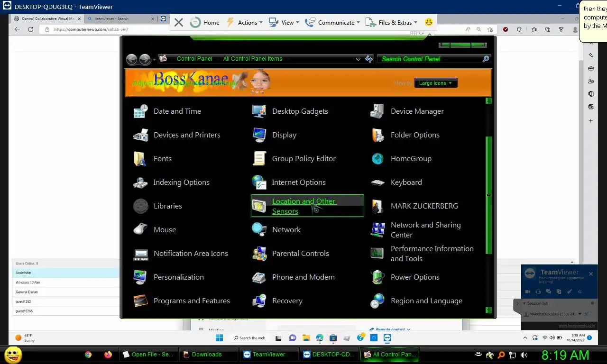607x364 pixels.
Task: Open Indexing Options
Action: (x=171, y=182)
